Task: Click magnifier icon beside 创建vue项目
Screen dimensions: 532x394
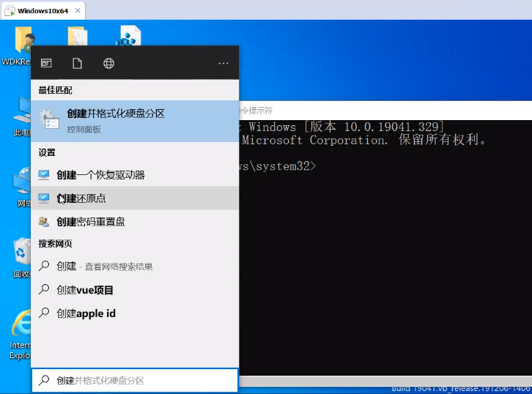Action: [x=44, y=289]
